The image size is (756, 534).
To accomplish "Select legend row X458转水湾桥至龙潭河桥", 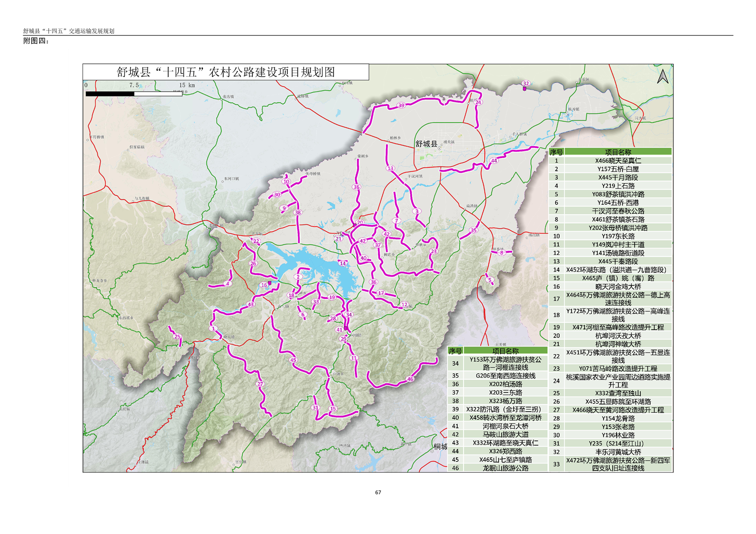I will (x=497, y=417).
